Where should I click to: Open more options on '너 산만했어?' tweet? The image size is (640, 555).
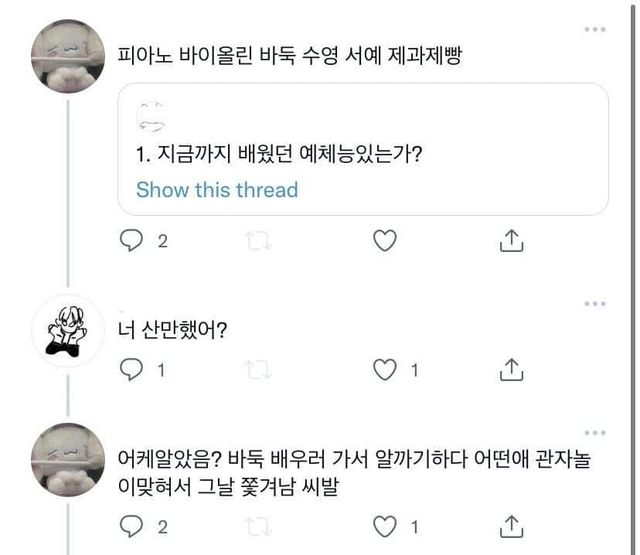tap(597, 303)
